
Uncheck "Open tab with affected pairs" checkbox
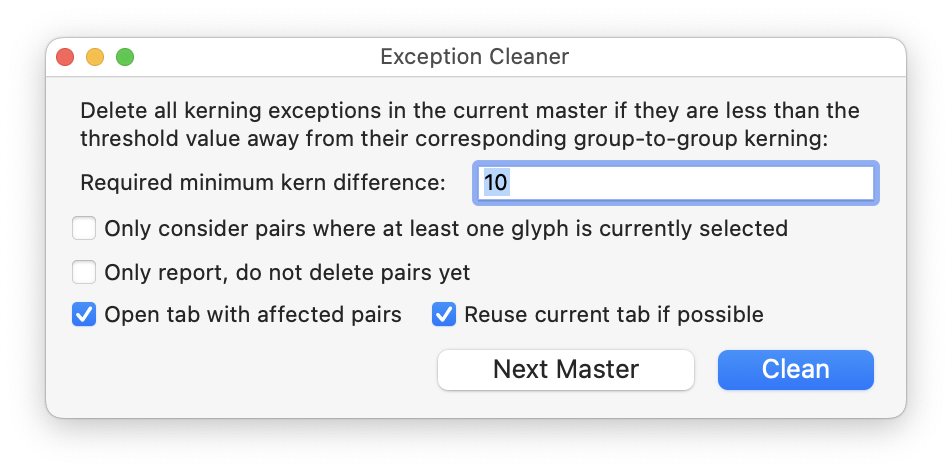coord(84,315)
